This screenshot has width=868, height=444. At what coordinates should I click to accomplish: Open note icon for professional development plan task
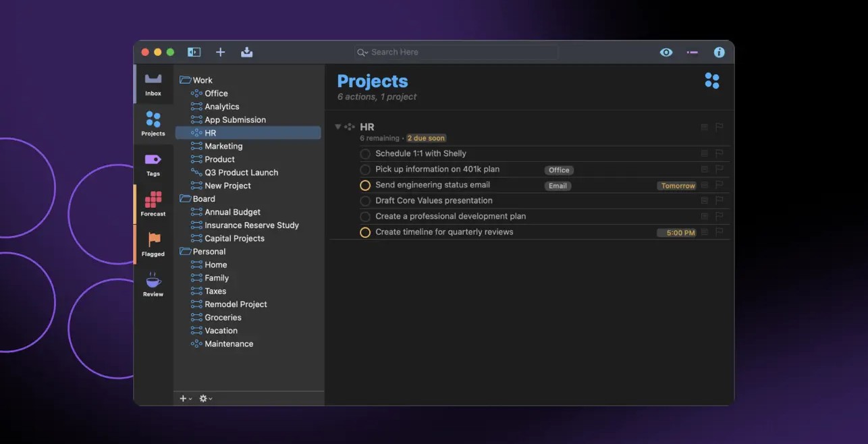coord(705,217)
